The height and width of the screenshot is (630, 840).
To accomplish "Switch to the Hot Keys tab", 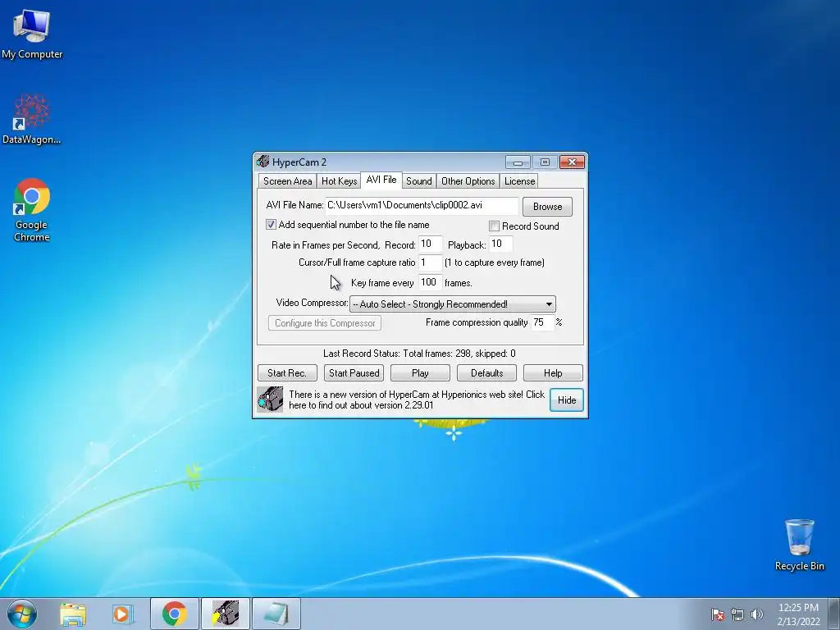I will point(339,181).
